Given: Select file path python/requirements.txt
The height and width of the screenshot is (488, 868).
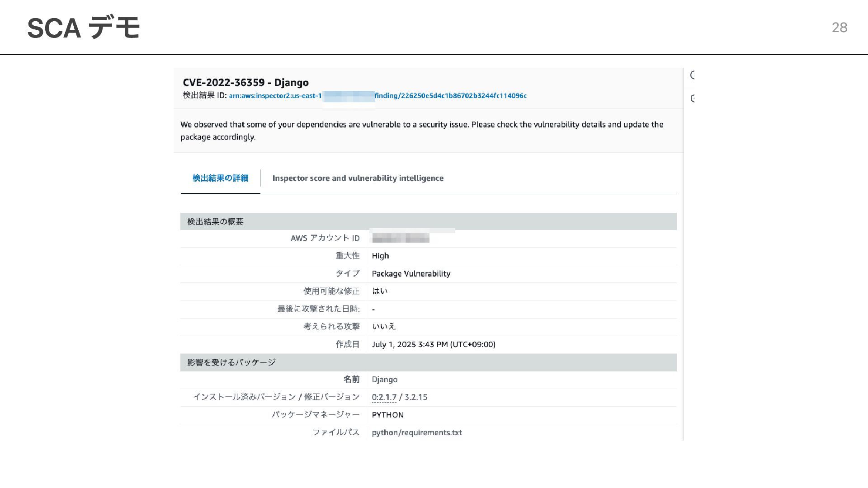Looking at the screenshot, I should point(417,432).
